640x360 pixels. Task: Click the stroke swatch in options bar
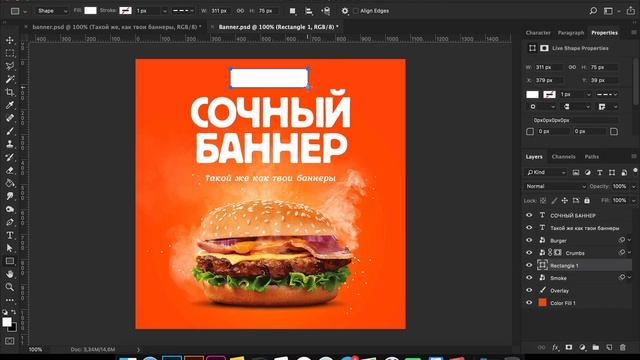[125, 11]
